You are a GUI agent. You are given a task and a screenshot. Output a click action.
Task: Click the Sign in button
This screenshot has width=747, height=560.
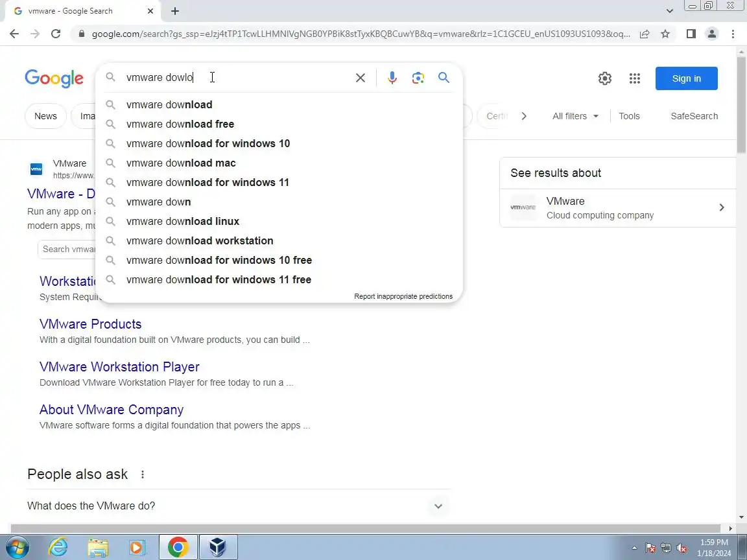pyautogui.click(x=687, y=78)
